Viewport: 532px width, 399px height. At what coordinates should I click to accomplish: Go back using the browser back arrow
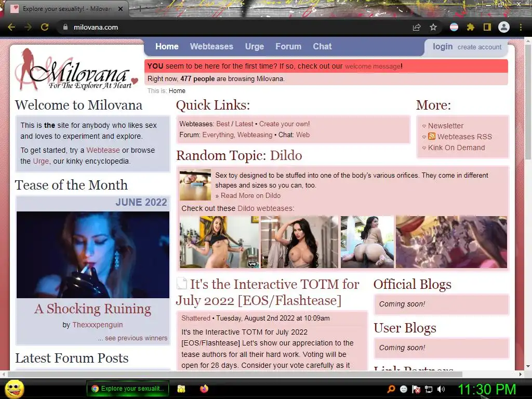[11, 27]
